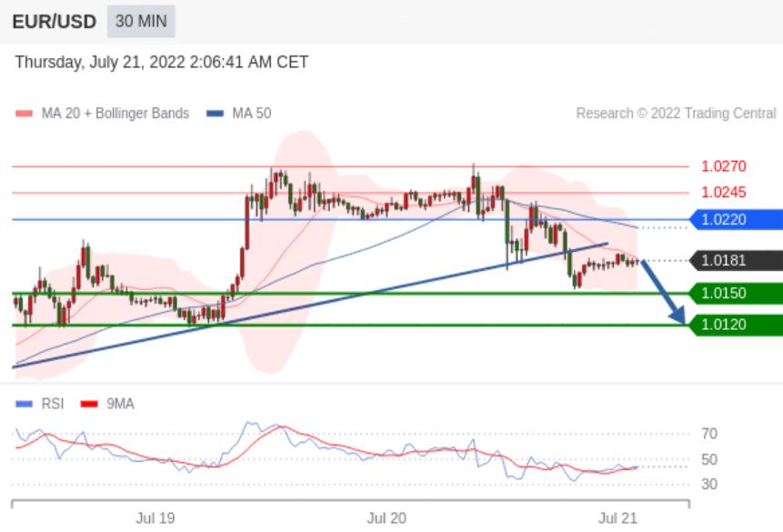Click the green 1.0120 target price tag
Image resolution: width=783 pixels, height=532 pixels.
pos(736,325)
